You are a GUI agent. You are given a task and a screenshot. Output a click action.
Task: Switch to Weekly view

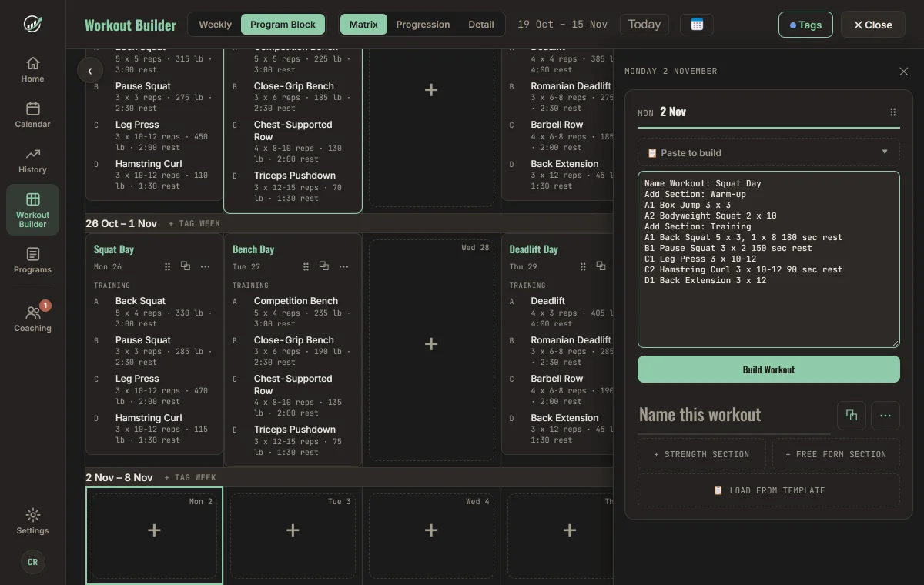coord(215,25)
